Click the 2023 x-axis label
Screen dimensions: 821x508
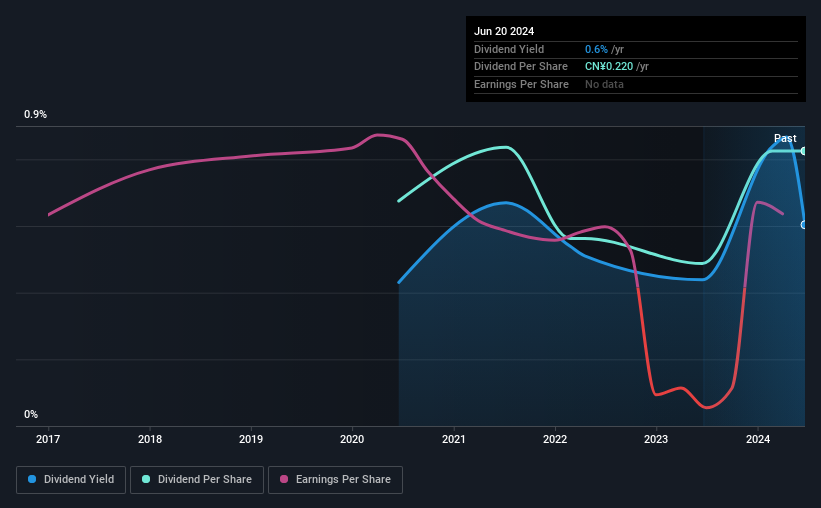point(656,439)
